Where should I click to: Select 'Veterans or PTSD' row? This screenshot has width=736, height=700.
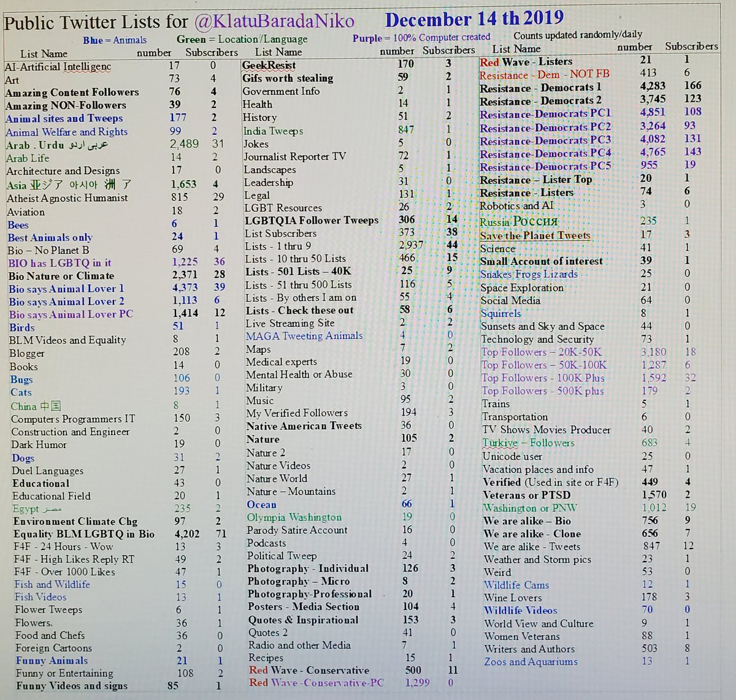tap(588, 495)
